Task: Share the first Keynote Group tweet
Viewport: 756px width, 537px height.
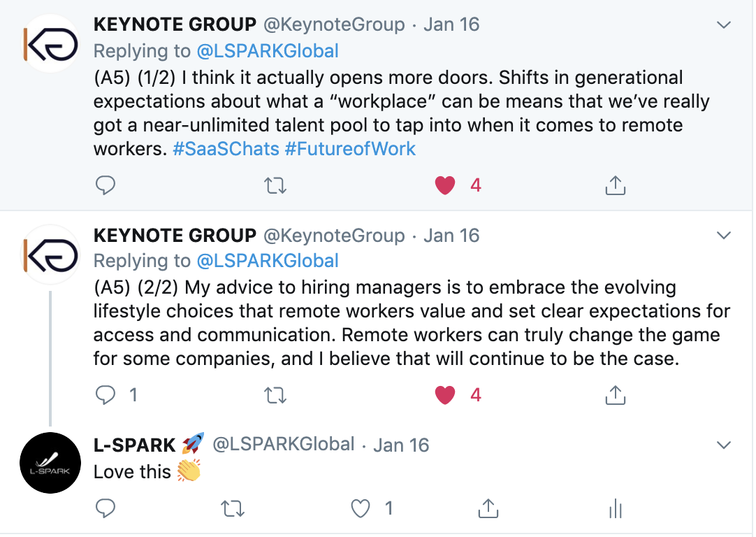Action: coord(616,185)
